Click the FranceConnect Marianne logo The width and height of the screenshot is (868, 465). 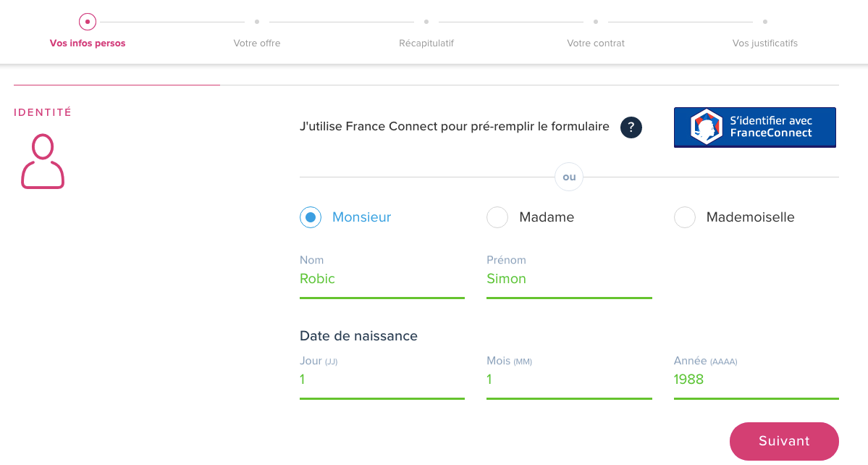707,127
